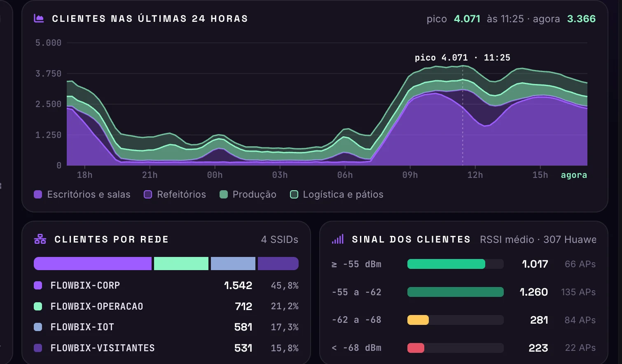Click the purple FLOWBIX-CORP segment of stacked bar

coord(93,264)
